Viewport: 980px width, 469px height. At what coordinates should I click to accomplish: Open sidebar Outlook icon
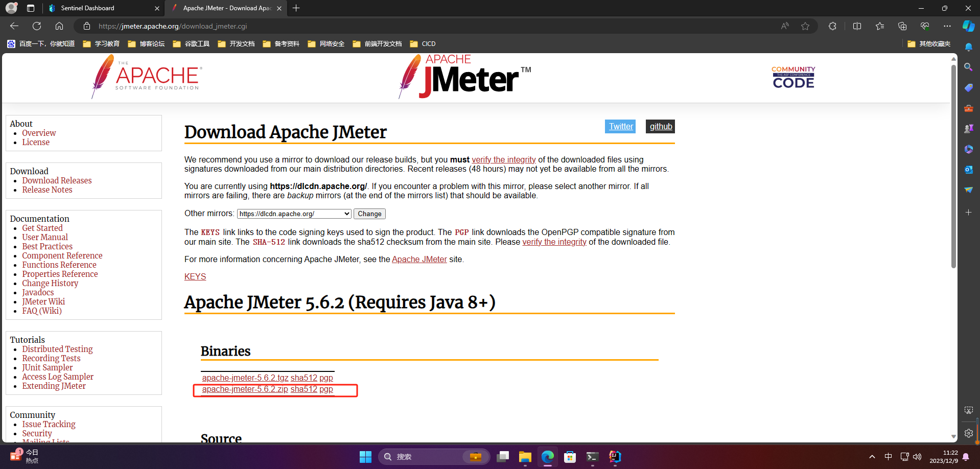point(969,170)
